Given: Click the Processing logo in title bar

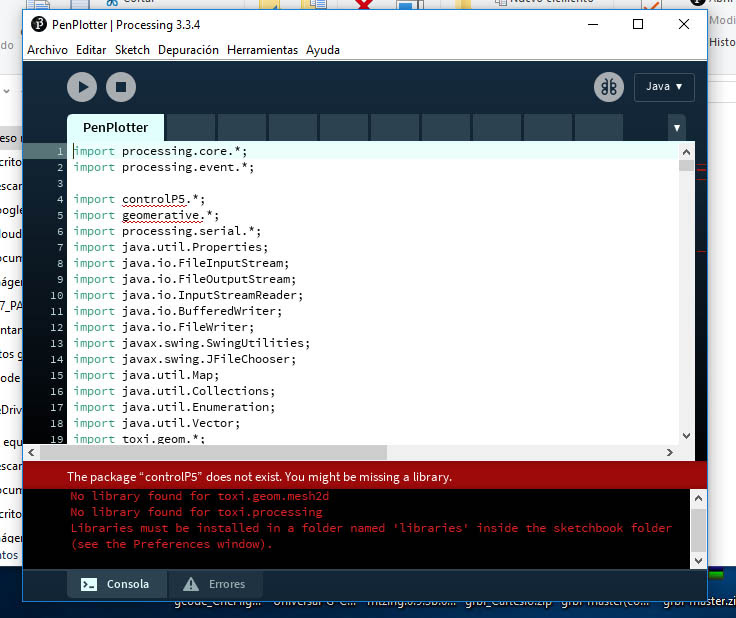Looking at the screenshot, I should (x=38, y=24).
